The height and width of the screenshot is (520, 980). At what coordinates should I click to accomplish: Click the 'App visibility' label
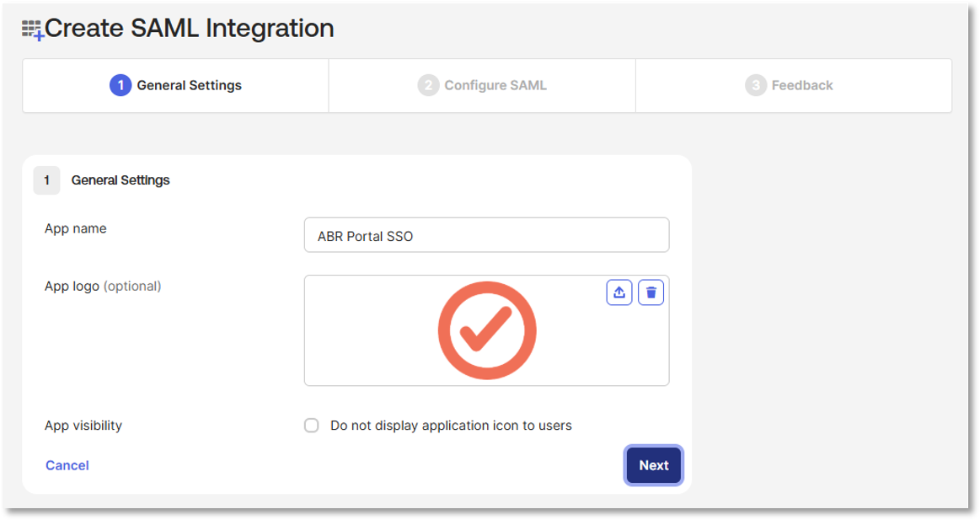click(x=83, y=426)
